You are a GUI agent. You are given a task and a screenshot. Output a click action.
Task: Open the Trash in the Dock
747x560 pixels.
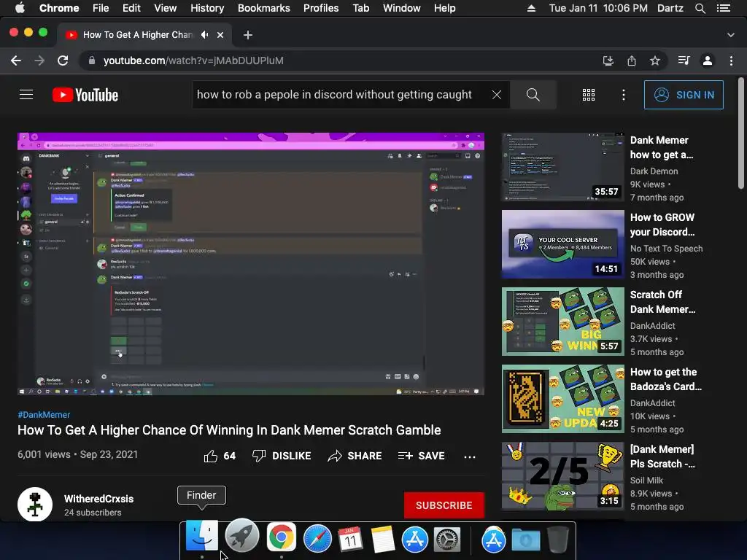(557, 539)
